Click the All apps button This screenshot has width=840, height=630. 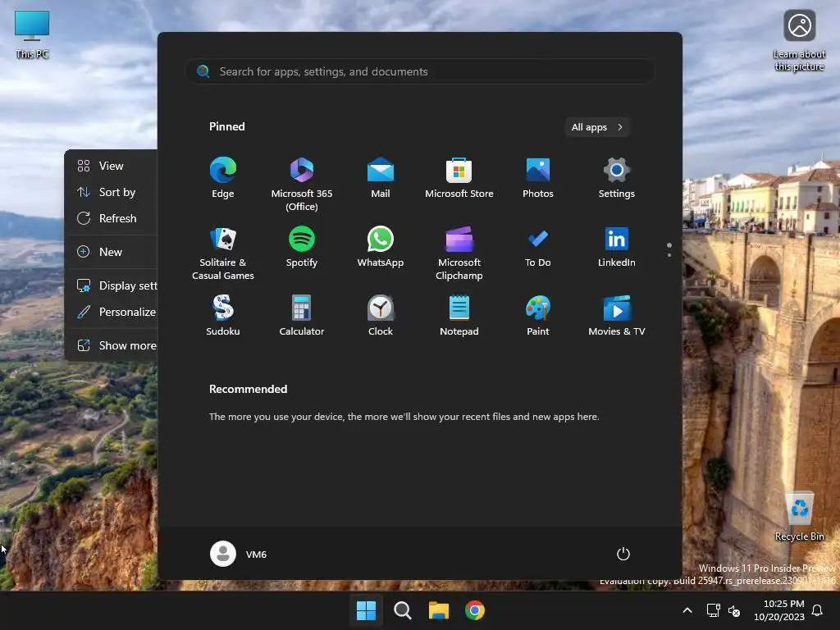(x=597, y=127)
